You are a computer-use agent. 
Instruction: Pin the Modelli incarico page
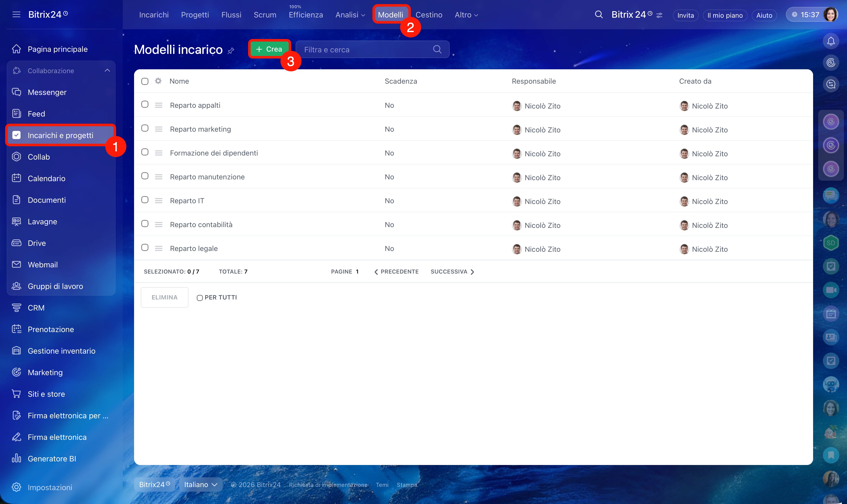point(231,51)
